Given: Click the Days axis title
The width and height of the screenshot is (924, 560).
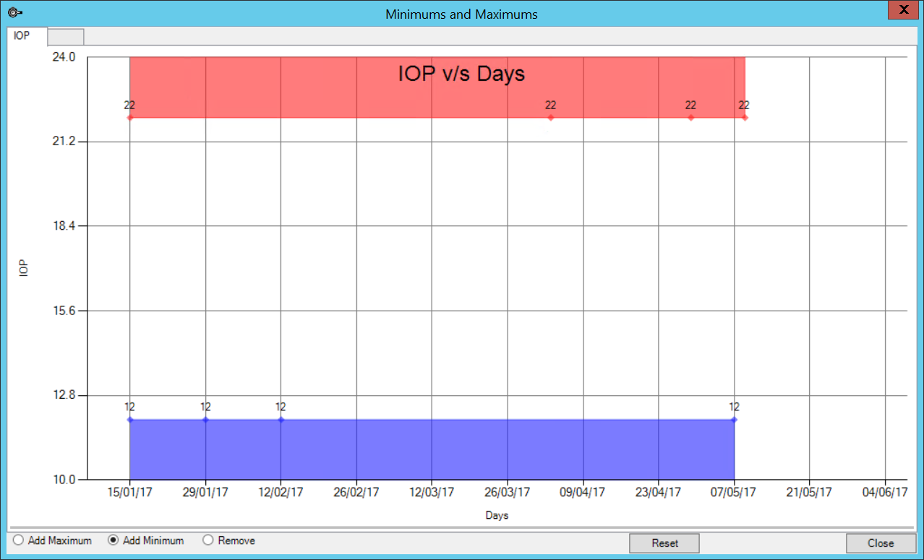Looking at the screenshot, I should pyautogui.click(x=497, y=515).
